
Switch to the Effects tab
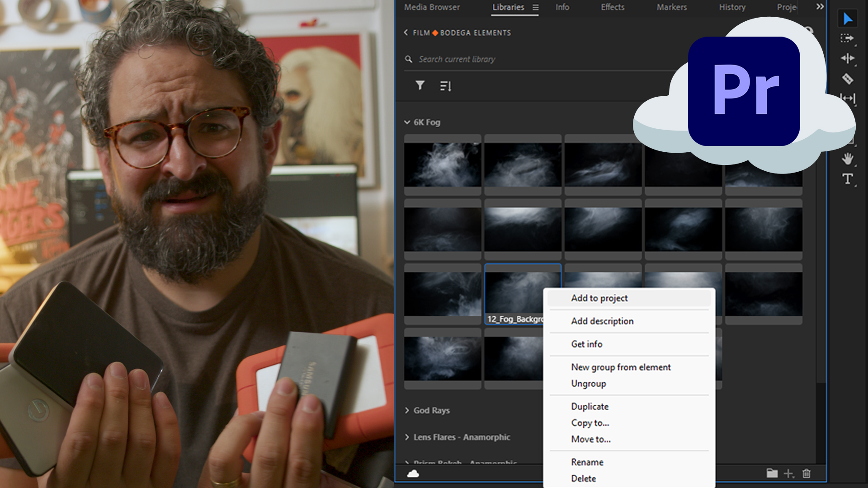612,7
